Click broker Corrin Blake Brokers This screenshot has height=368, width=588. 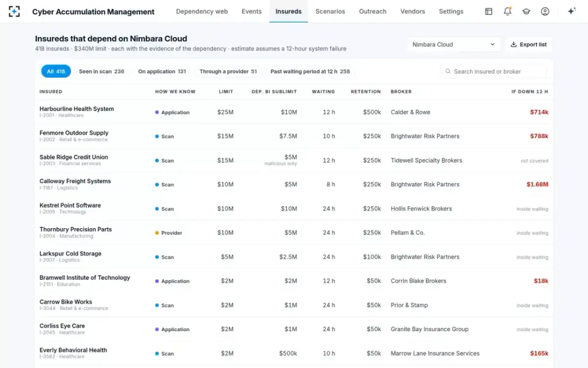coord(418,281)
